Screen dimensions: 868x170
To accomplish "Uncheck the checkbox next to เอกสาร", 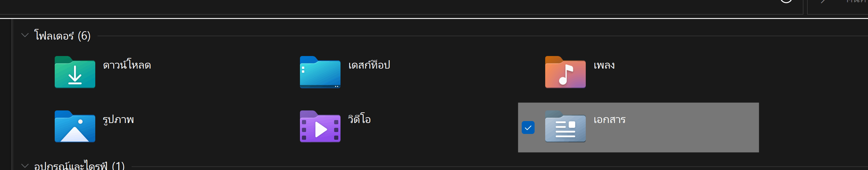I will click(x=528, y=127).
